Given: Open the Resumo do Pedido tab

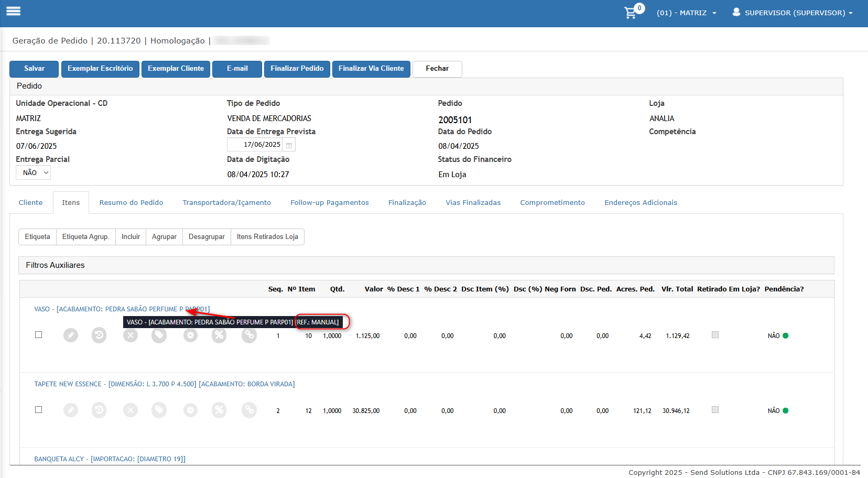Looking at the screenshot, I should pyautogui.click(x=131, y=202).
